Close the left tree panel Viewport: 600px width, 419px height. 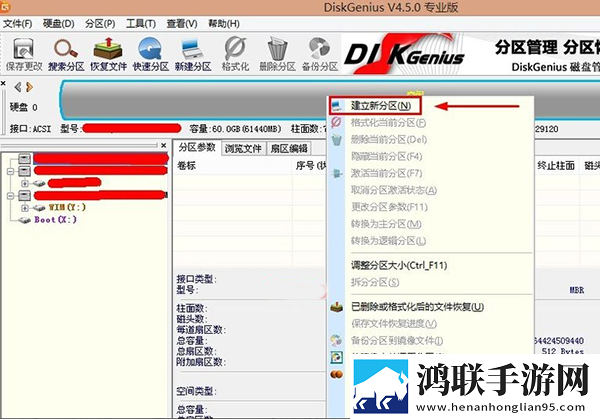164,145
